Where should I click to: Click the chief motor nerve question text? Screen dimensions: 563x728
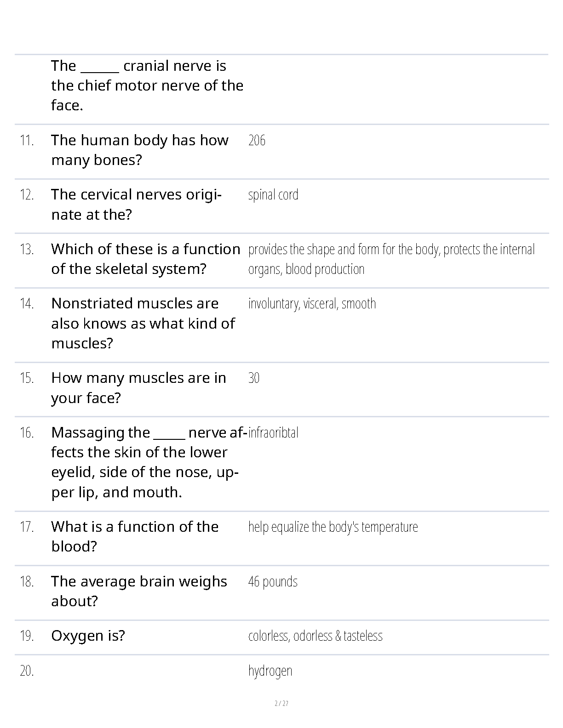[x=147, y=85]
